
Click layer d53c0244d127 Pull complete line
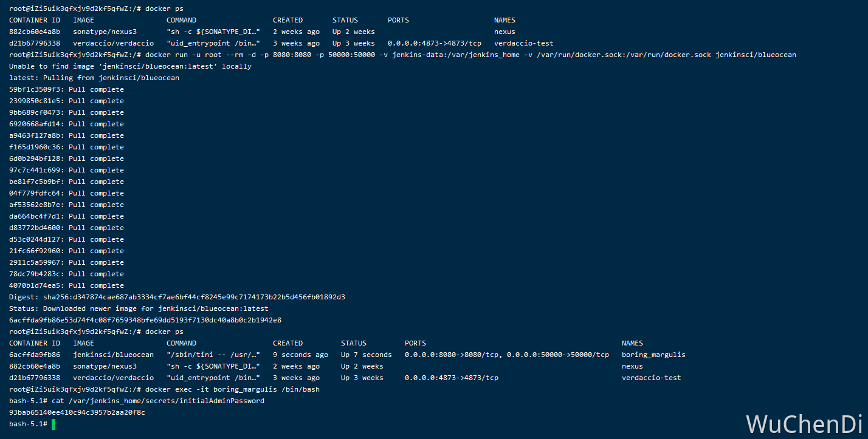pyautogui.click(x=66, y=239)
